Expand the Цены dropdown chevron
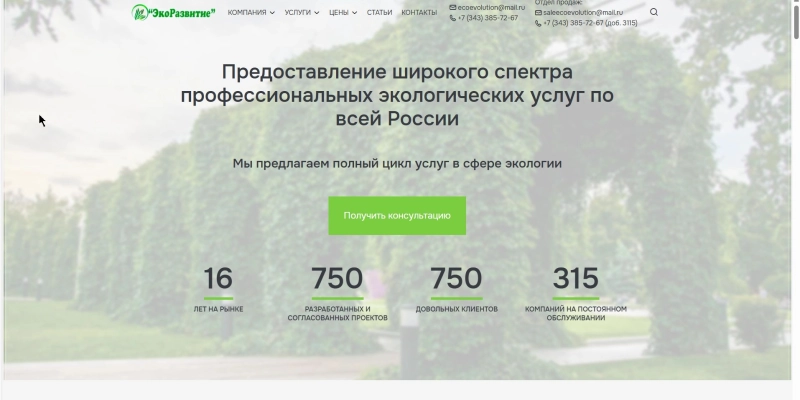 click(x=354, y=13)
